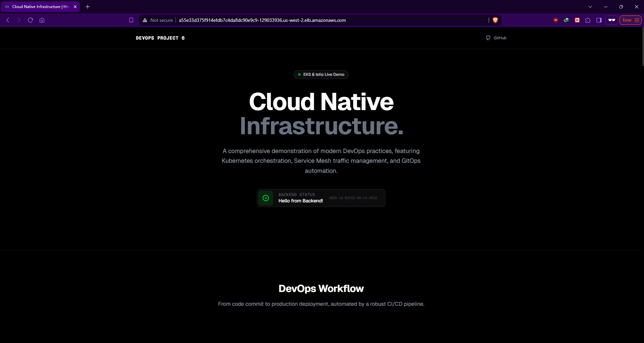The image size is (644, 343).
Task: Click the page's vertical scrollbar thumb
Action: (643, 47)
